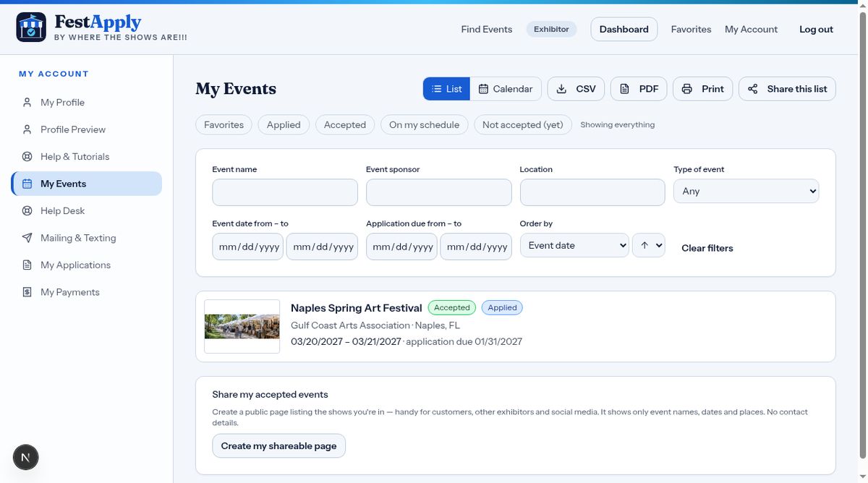Open My Profile in the sidebar
Image resolution: width=868 pixels, height=483 pixels.
point(87,103)
